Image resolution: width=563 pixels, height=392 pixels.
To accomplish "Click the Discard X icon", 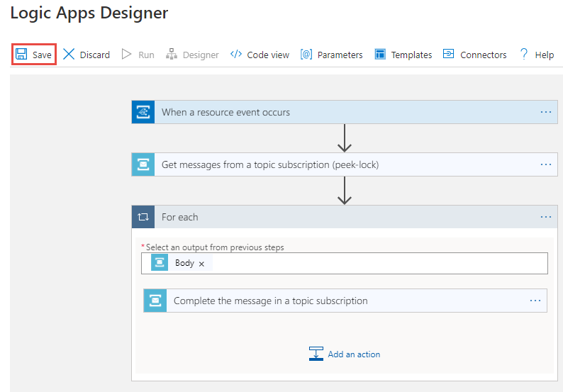I will pyautogui.click(x=69, y=55).
